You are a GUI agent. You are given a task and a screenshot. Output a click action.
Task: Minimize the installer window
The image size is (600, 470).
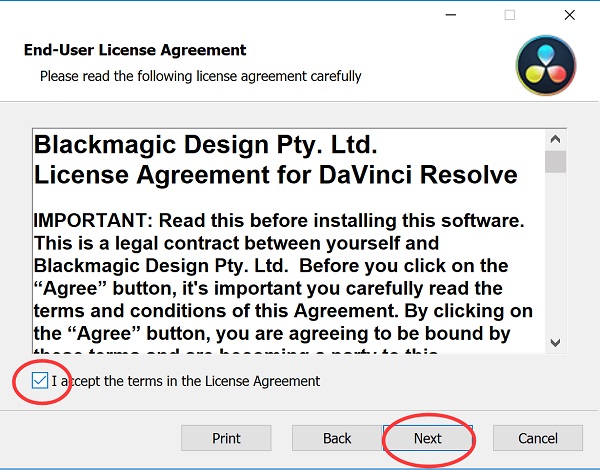tap(451, 15)
